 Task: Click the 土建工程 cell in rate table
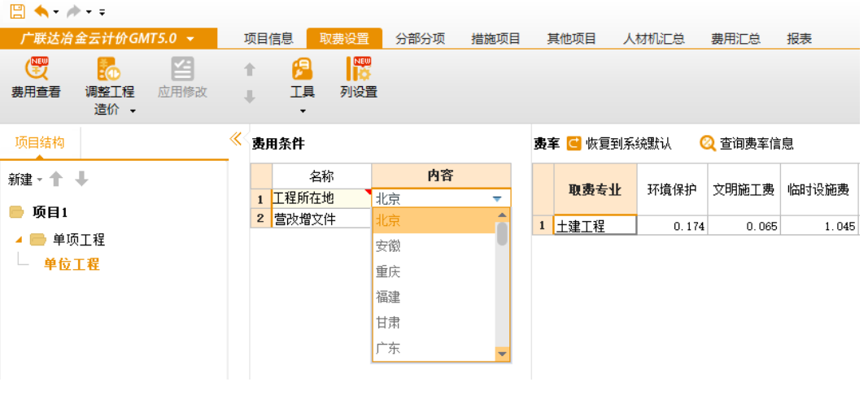pyautogui.click(x=595, y=226)
